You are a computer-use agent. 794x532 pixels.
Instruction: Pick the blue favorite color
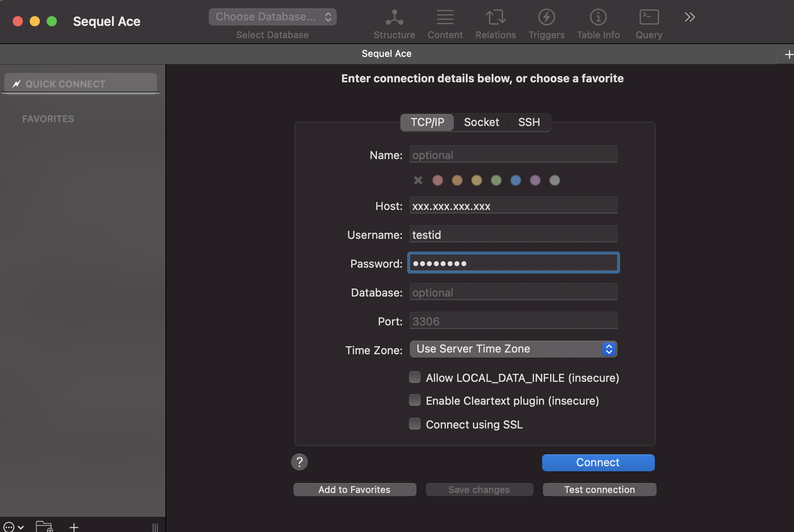click(x=516, y=180)
